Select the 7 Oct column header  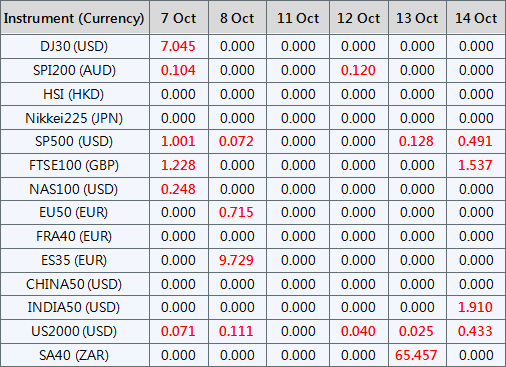(x=178, y=18)
